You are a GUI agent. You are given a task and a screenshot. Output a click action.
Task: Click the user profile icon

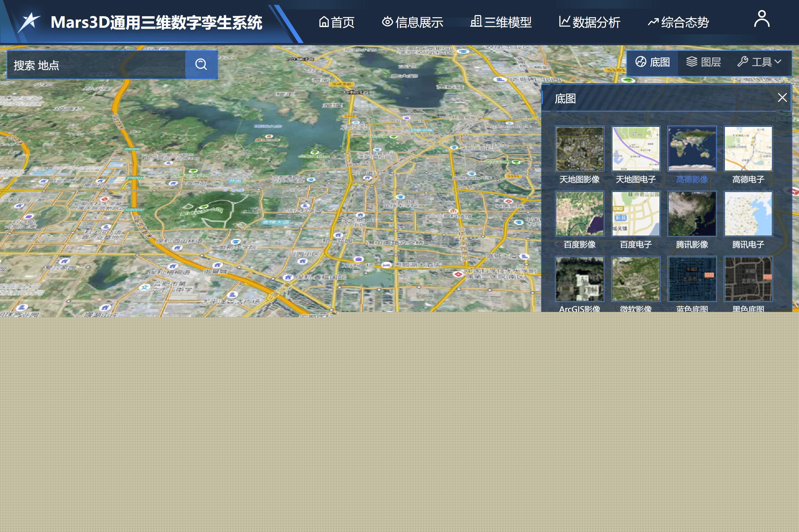coord(762,19)
